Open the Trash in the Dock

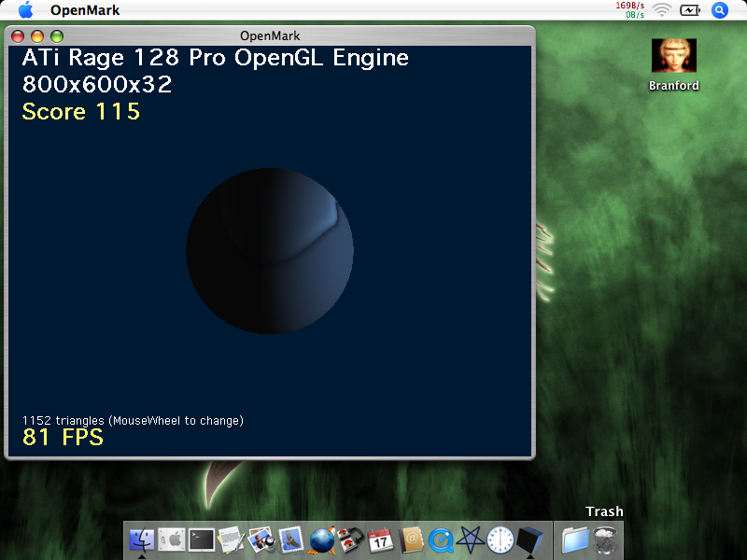point(605,540)
